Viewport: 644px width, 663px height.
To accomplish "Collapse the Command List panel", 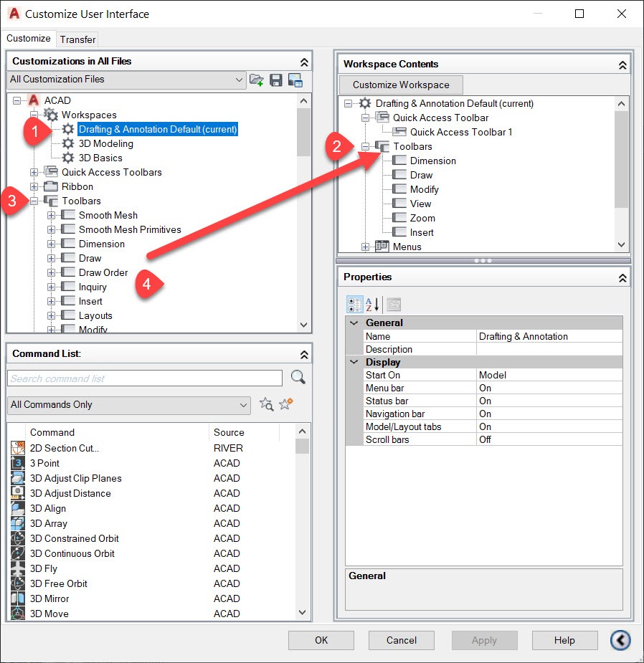I will tap(304, 354).
